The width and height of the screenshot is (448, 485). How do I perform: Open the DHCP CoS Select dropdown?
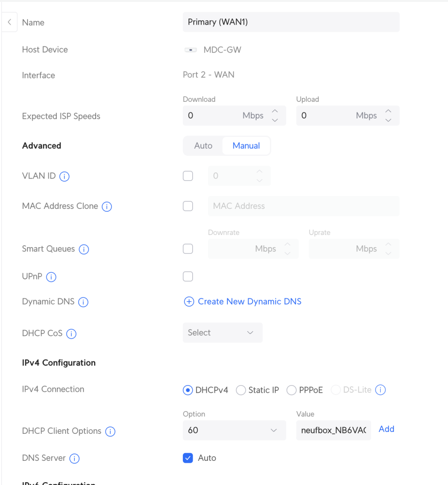[x=222, y=332]
